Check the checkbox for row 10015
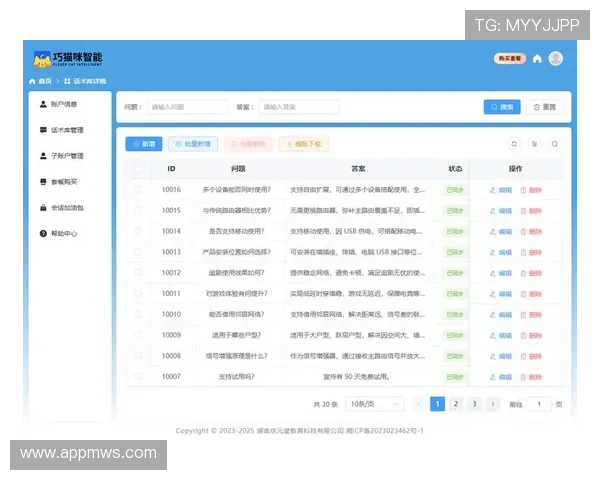600x480 pixels. (138, 210)
